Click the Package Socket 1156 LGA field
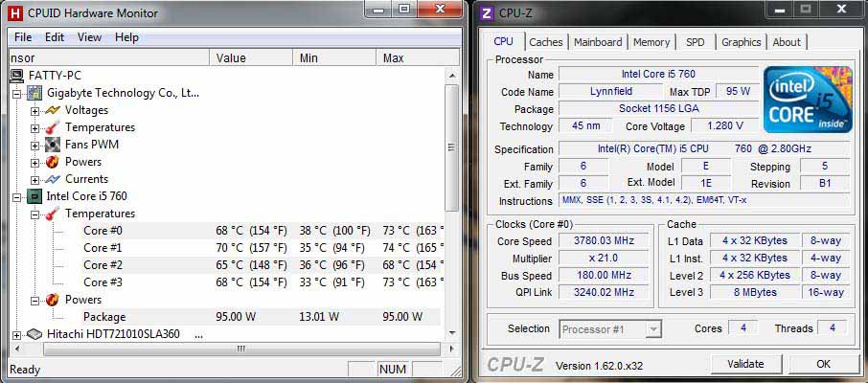The height and width of the screenshot is (383, 868). click(x=658, y=108)
